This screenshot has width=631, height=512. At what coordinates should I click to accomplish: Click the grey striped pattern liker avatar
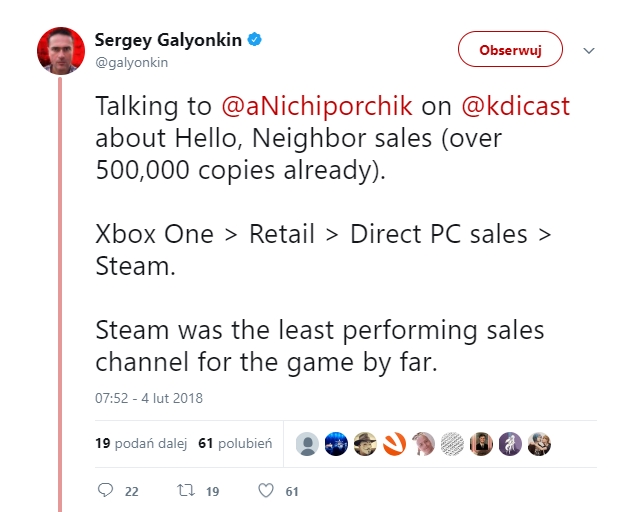453,444
